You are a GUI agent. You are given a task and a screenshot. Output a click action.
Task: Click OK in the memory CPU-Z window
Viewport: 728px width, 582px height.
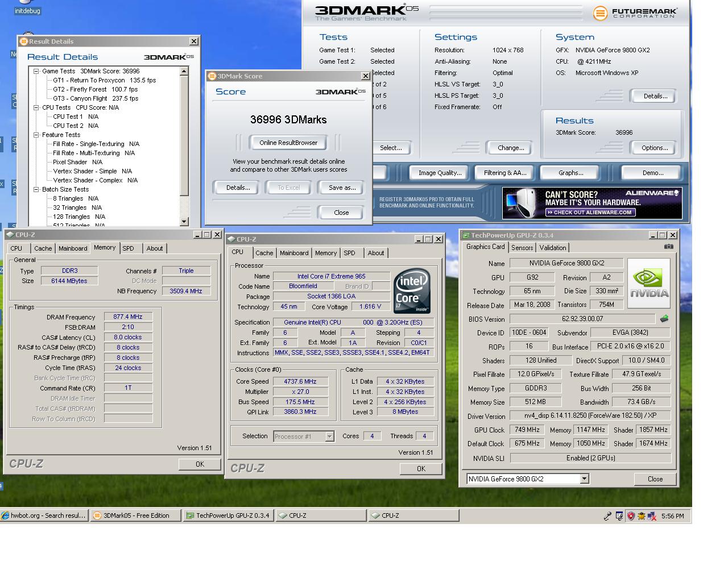click(x=200, y=464)
